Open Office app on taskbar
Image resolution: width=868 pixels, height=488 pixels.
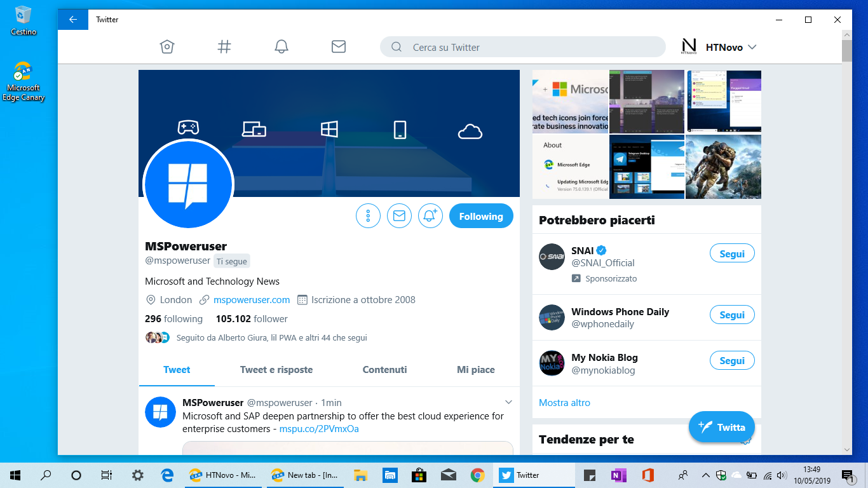[x=648, y=475]
